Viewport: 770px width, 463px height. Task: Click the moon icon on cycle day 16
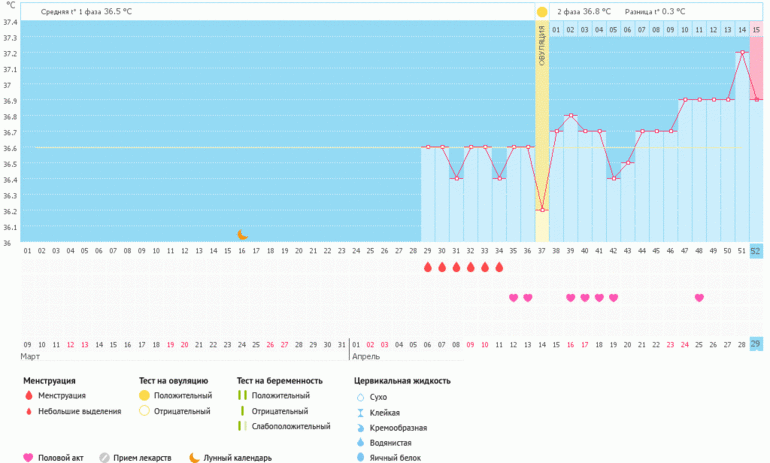click(242, 234)
